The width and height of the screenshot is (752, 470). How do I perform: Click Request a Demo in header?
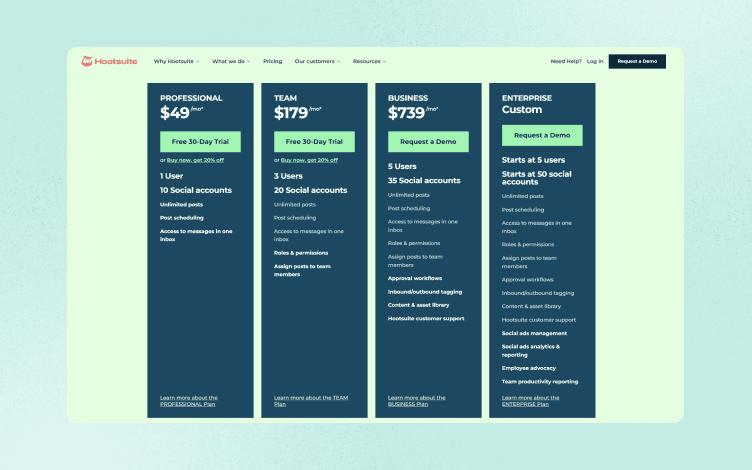(x=637, y=61)
